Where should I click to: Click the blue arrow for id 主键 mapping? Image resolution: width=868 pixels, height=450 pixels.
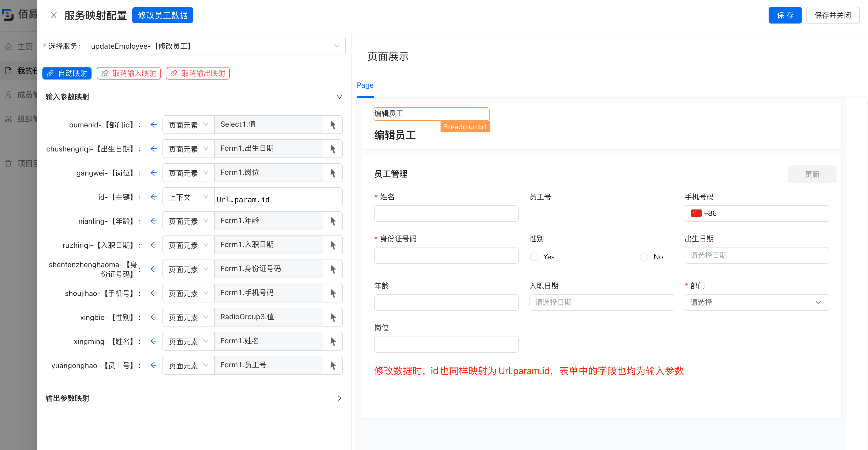[154, 197]
